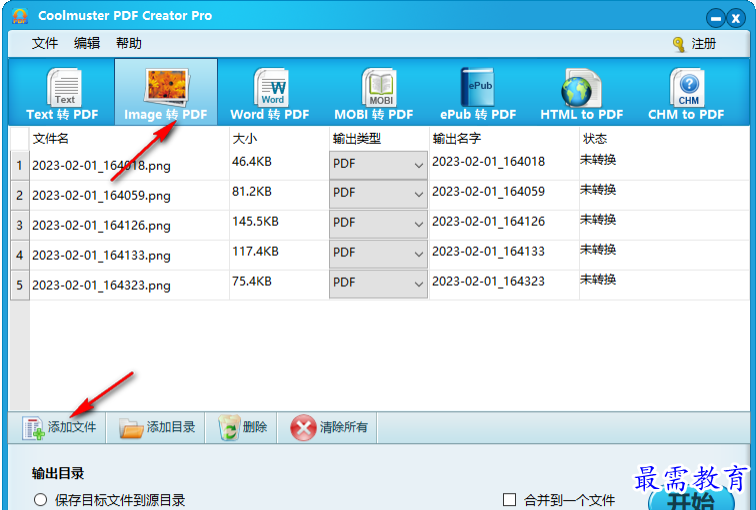The height and width of the screenshot is (510, 756).
Task: Click output name 2023-02-01_164126 cell
Action: click(x=488, y=221)
